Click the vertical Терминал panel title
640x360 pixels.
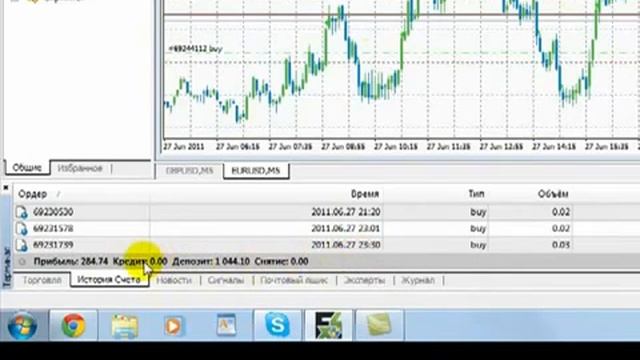click(7, 267)
